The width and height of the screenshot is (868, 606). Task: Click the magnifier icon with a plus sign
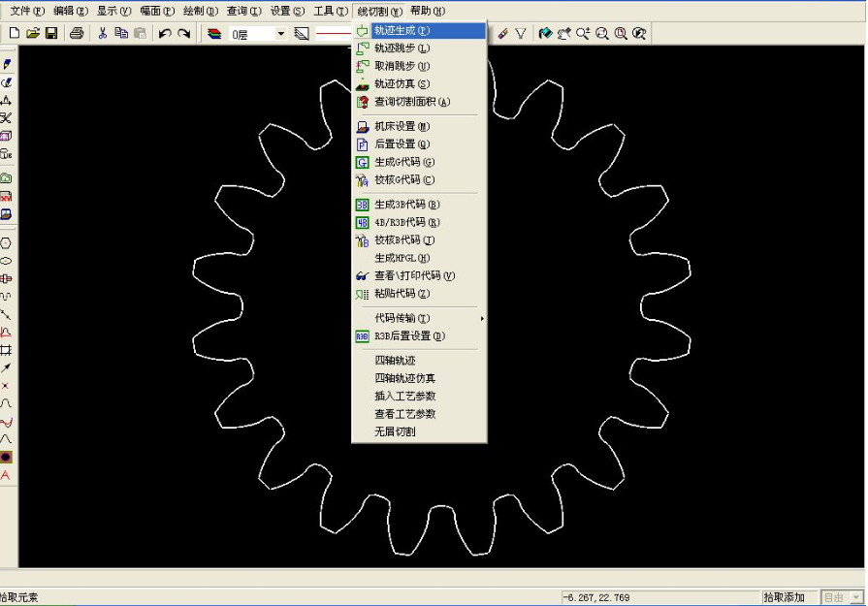click(x=583, y=34)
